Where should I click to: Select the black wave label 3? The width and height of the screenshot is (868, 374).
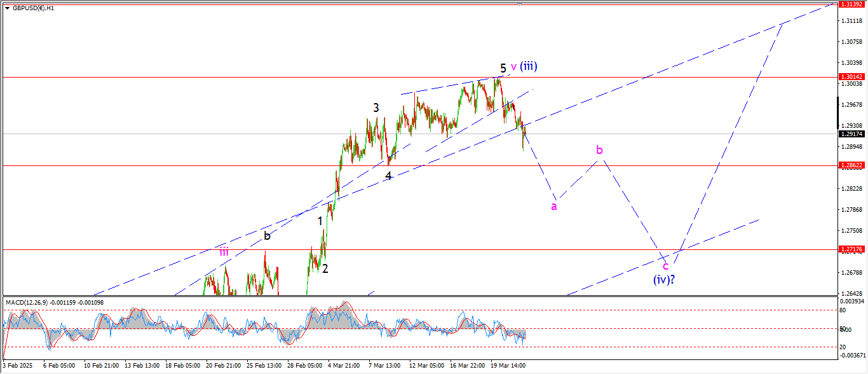point(376,108)
